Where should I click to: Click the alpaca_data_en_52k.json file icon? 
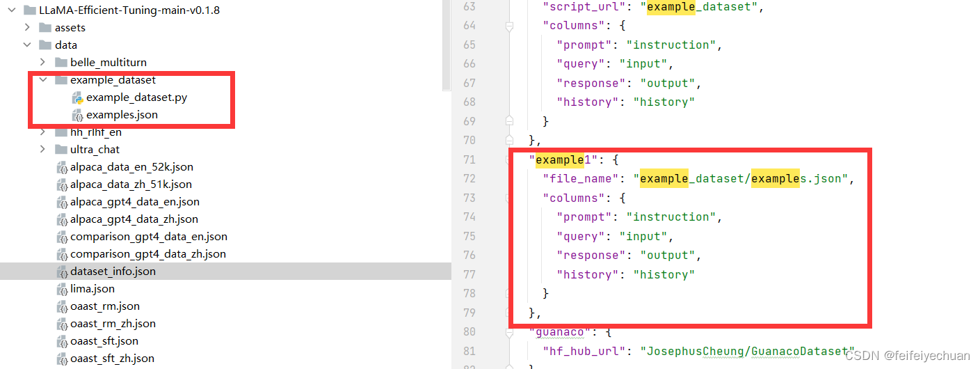tap(62, 167)
